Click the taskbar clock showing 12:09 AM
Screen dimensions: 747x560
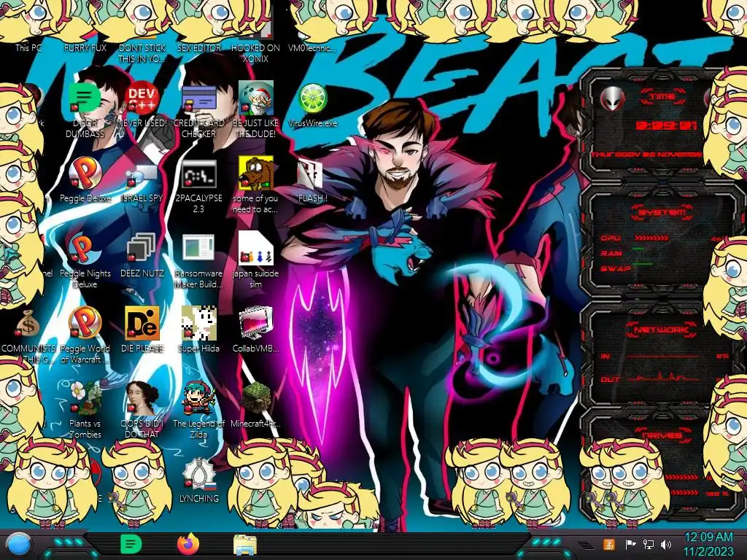708,544
